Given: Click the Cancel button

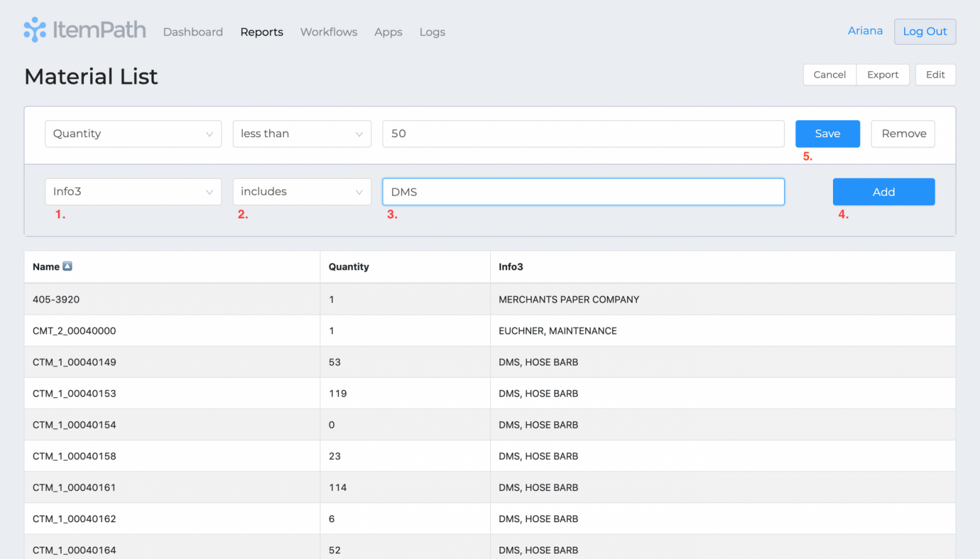Looking at the screenshot, I should tap(829, 75).
